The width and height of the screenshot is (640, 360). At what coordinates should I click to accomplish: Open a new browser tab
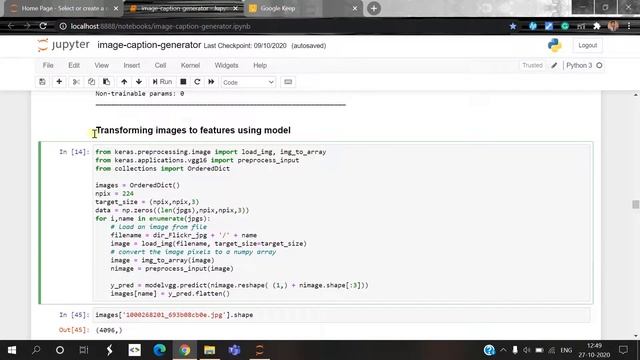point(373,8)
